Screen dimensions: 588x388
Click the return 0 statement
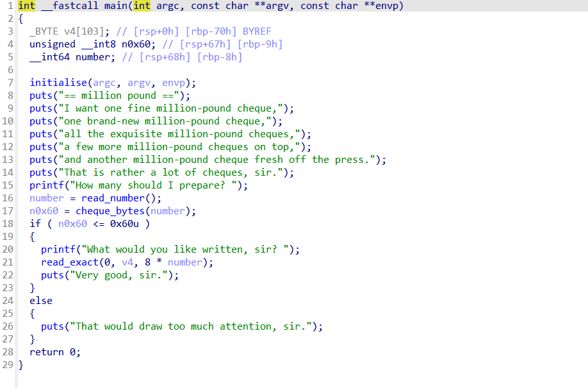point(55,352)
